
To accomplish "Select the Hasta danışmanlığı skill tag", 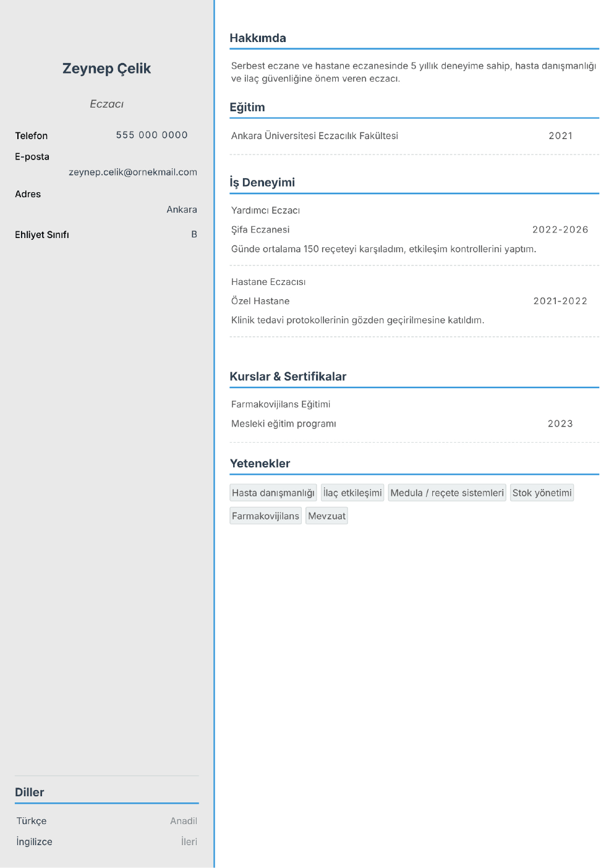I will (273, 493).
